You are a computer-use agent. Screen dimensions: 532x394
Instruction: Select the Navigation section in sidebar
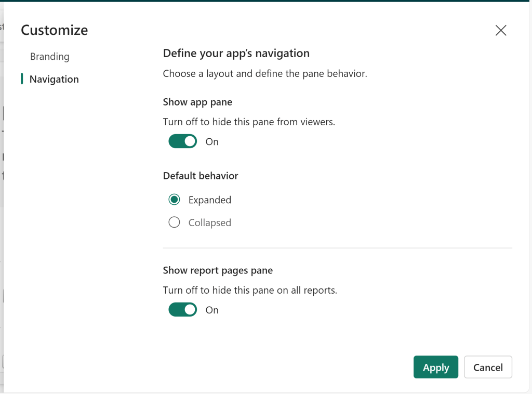(x=54, y=80)
